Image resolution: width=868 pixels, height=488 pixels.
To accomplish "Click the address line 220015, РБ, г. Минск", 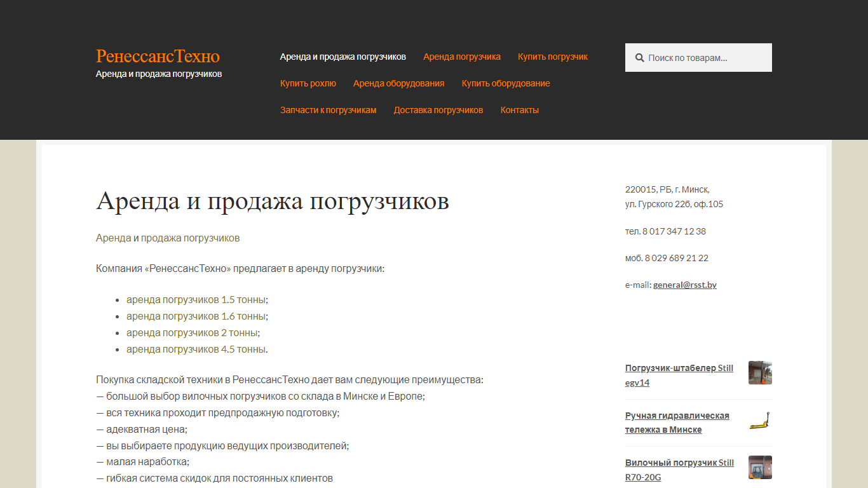I will point(667,189).
